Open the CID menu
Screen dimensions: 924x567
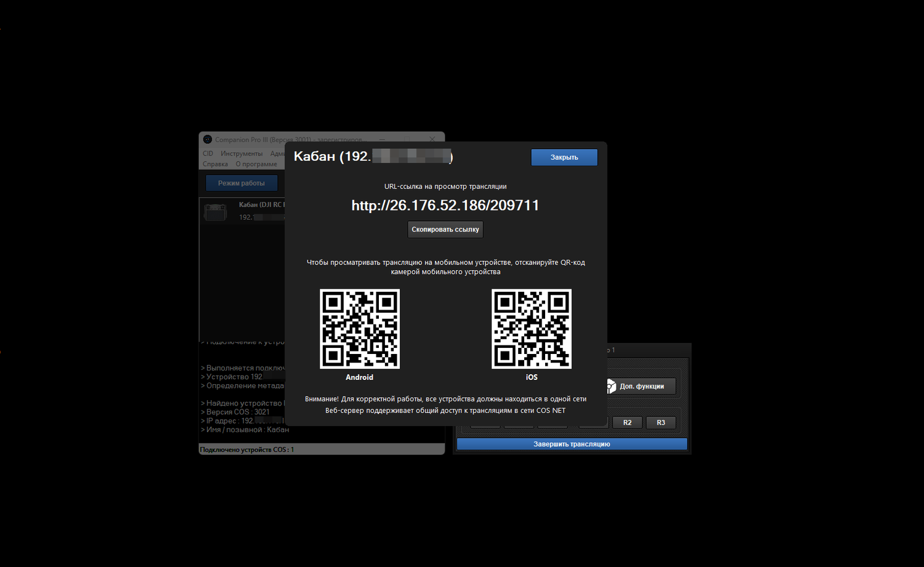(208, 154)
